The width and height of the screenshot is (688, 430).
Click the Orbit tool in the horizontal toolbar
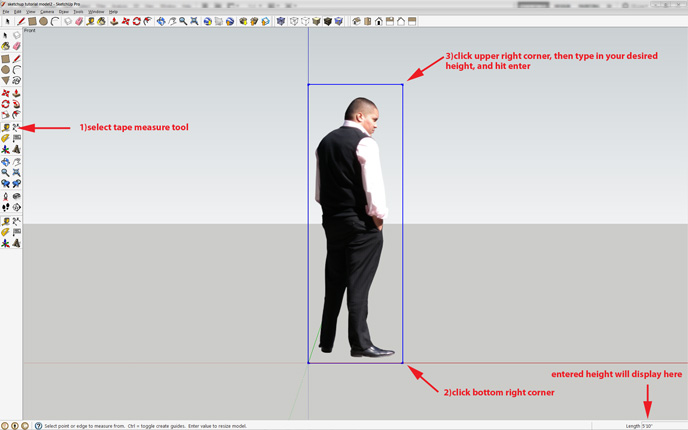[x=161, y=21]
